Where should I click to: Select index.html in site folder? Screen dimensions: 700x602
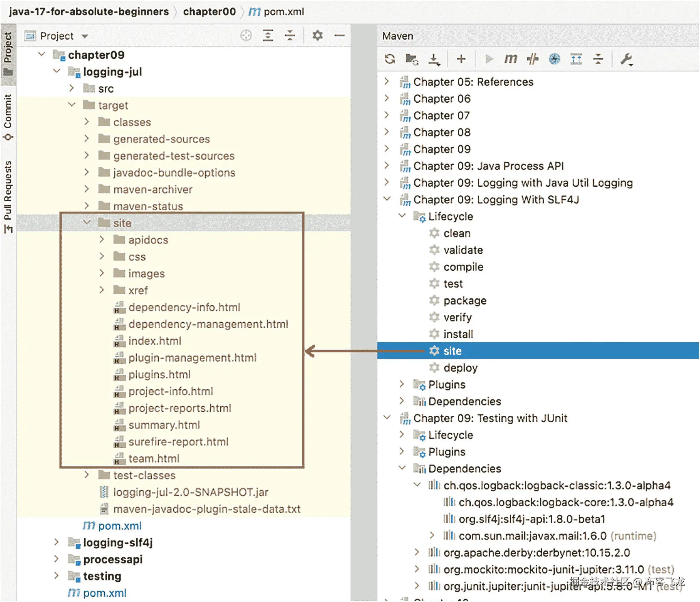(x=155, y=341)
